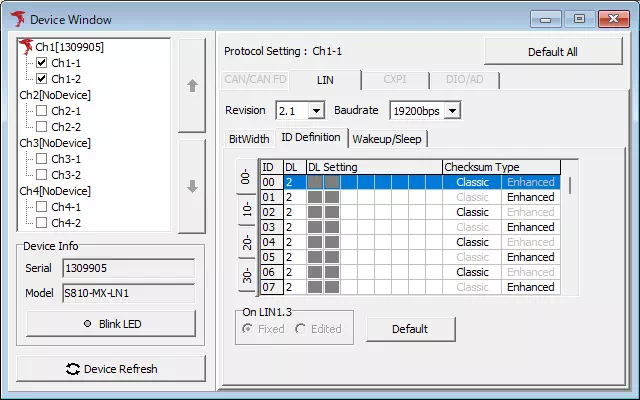This screenshot has height=400, width=640.
Task: Select the Ch1[1309905] device node
Action: pyautogui.click(x=69, y=47)
